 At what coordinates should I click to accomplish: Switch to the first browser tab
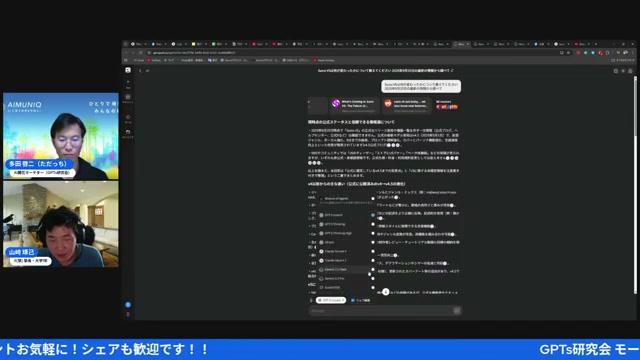(137, 44)
